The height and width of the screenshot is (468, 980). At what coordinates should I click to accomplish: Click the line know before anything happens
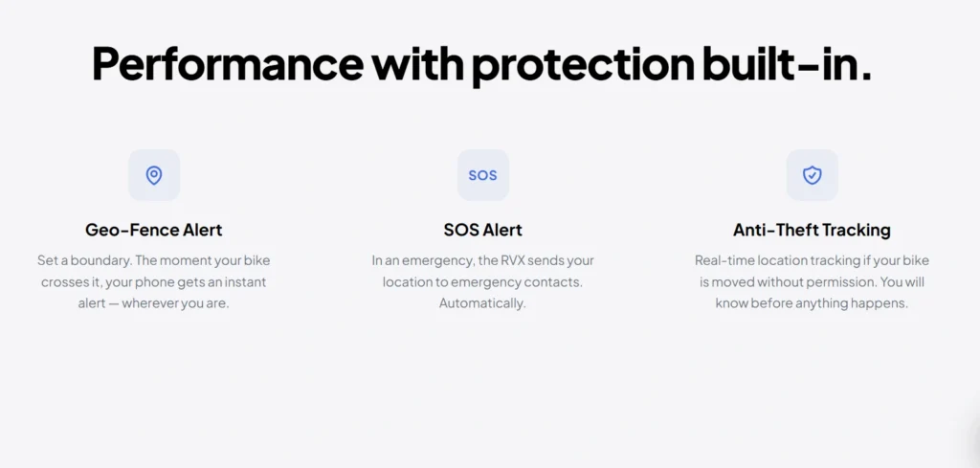tap(812, 303)
